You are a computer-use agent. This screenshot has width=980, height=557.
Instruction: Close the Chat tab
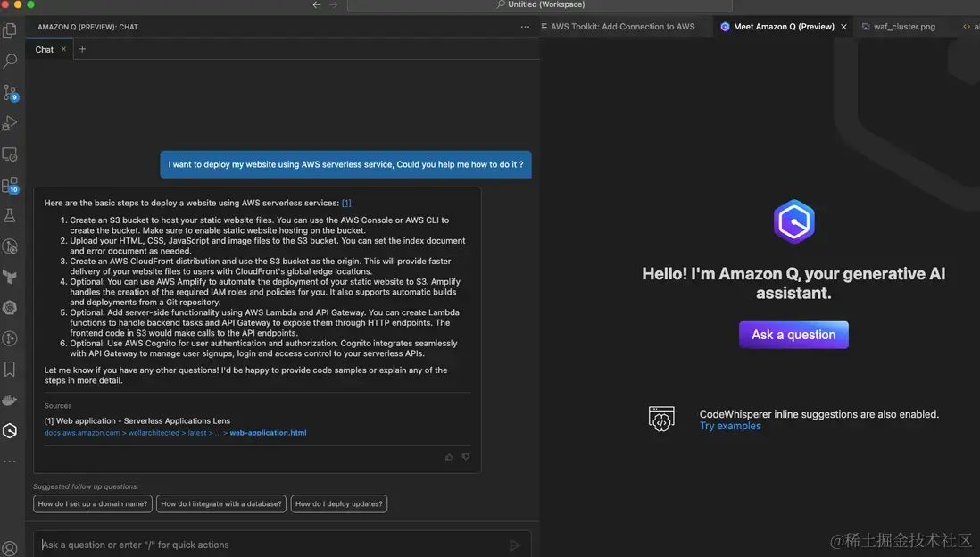coord(63,49)
